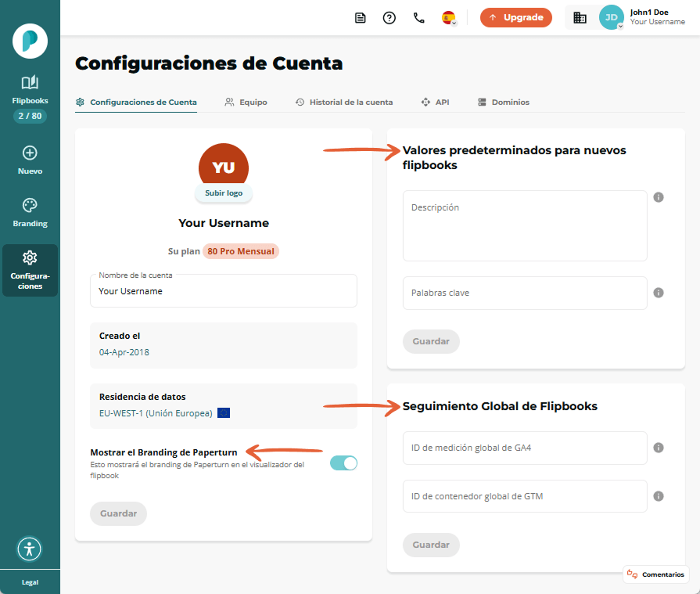Click the 80 Pro Mensual plan badge
This screenshot has width=700, height=594.
coord(241,251)
